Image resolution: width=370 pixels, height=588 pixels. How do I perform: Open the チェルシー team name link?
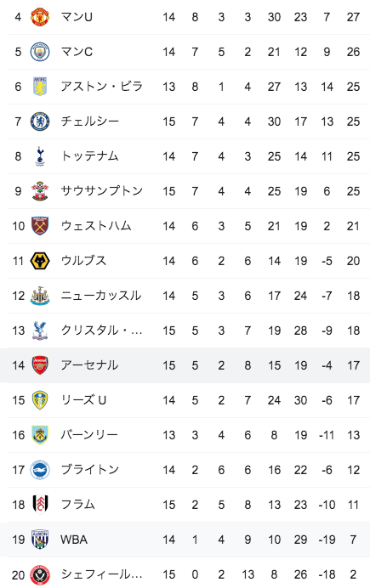click(x=89, y=122)
